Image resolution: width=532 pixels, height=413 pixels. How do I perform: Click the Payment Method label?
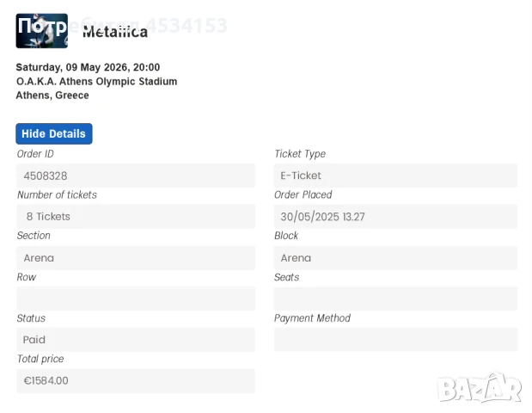tap(312, 318)
